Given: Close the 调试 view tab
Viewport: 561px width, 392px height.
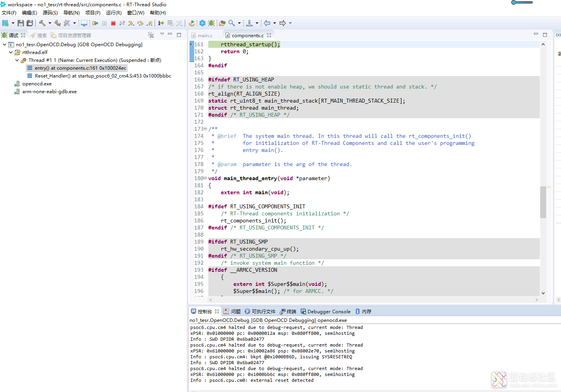Looking at the screenshot, I should click(x=23, y=35).
